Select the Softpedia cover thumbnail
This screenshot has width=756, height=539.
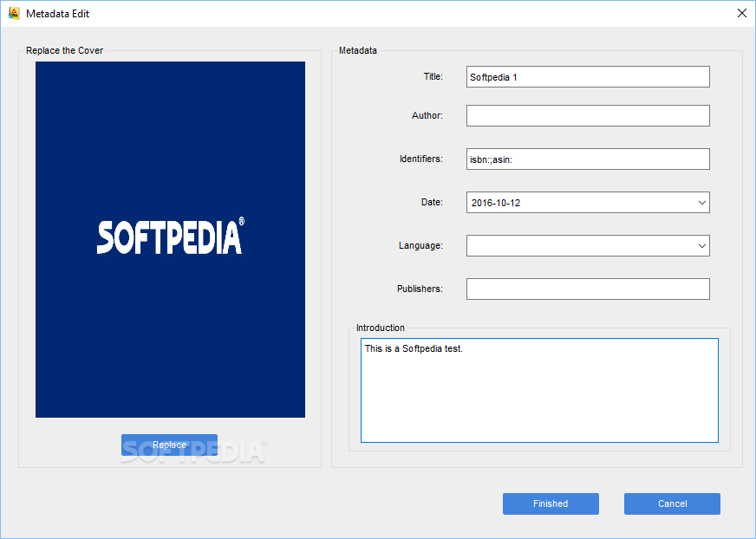[x=170, y=239]
